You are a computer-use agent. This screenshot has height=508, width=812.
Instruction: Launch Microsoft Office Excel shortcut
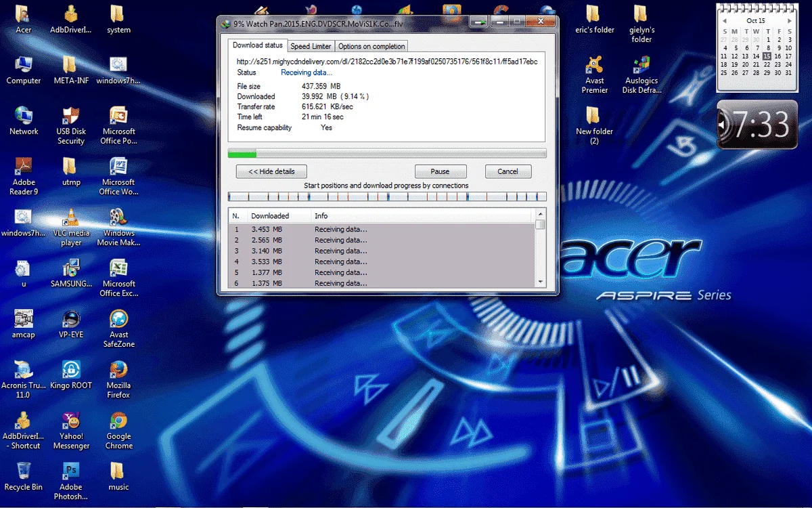(x=118, y=278)
